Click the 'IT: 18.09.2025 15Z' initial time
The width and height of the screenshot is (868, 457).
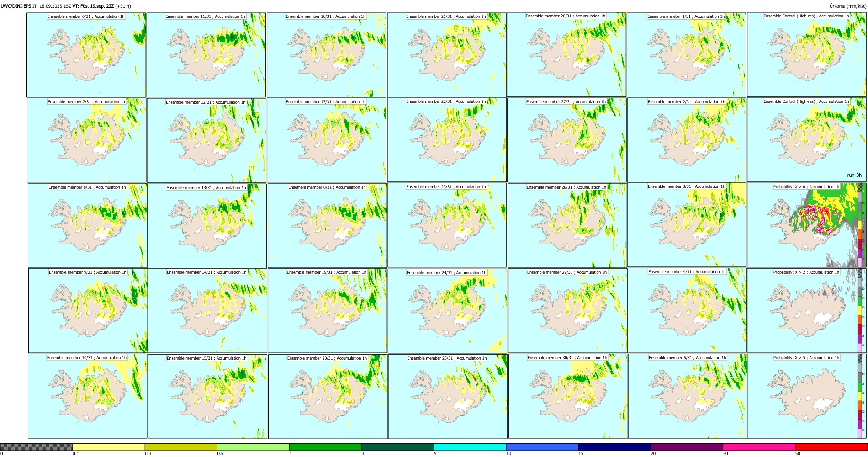(x=52, y=6)
